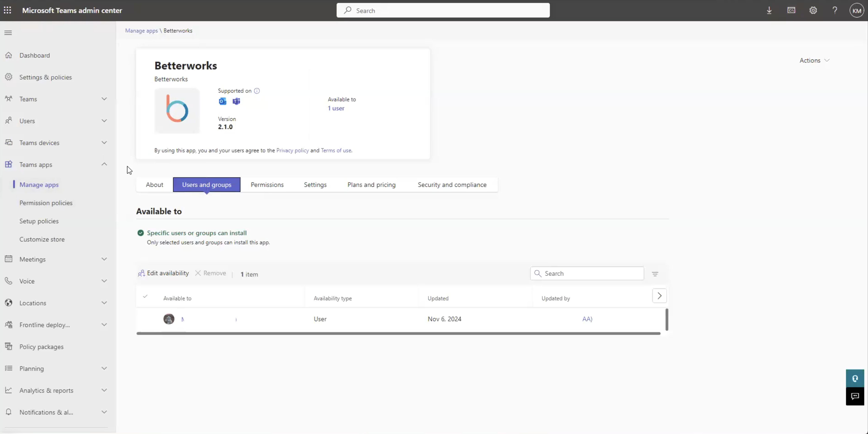This screenshot has height=434, width=868.
Task: Click the Teams supported icon
Action: pyautogui.click(x=236, y=101)
